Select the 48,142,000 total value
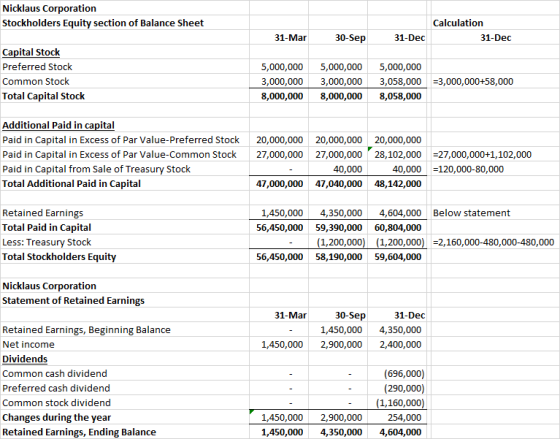 pyautogui.click(x=398, y=184)
